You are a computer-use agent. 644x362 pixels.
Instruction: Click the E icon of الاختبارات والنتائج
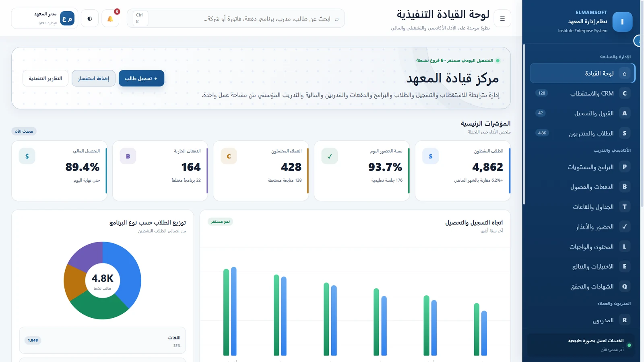pos(625,266)
